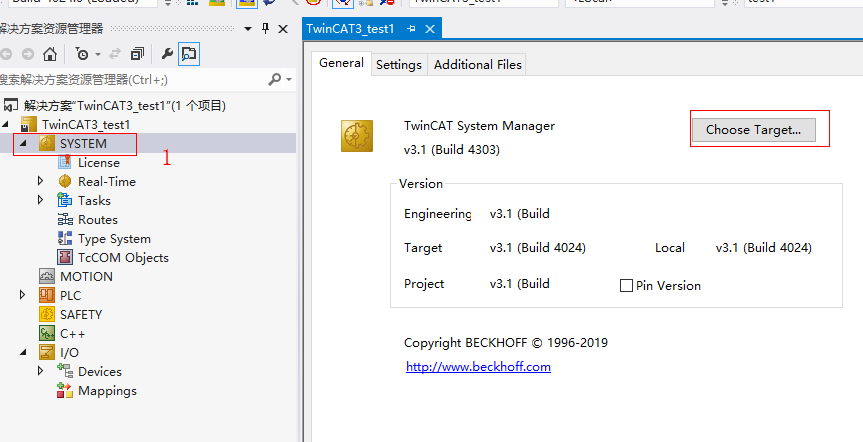This screenshot has height=442, width=863.
Task: Click the Solution Explorer search input field
Action: [x=132, y=80]
